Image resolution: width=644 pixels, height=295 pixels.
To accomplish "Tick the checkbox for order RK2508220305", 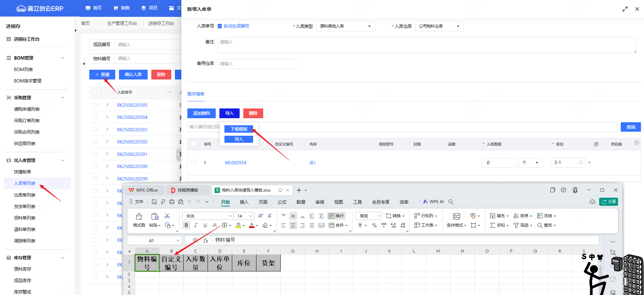I will (x=95, y=105).
